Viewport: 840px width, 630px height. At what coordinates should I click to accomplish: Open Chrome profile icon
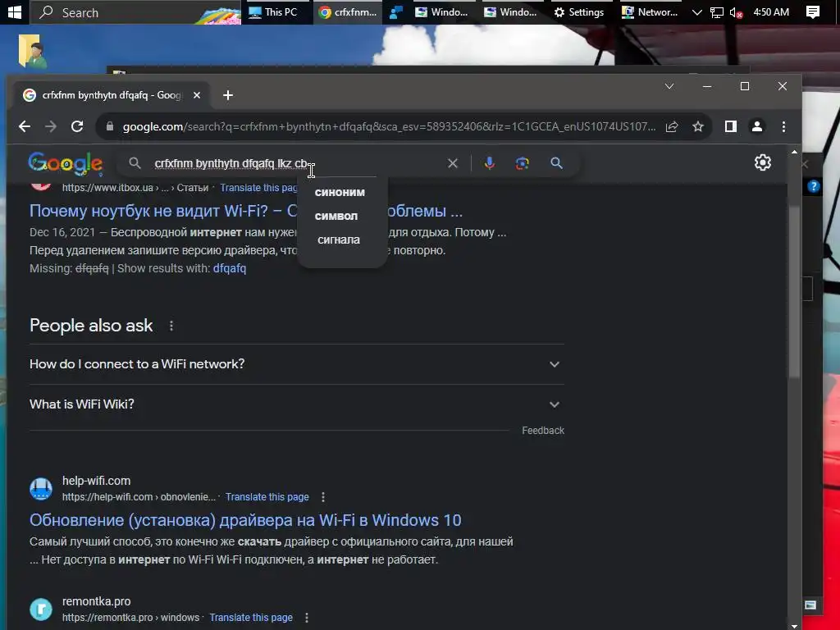click(757, 126)
